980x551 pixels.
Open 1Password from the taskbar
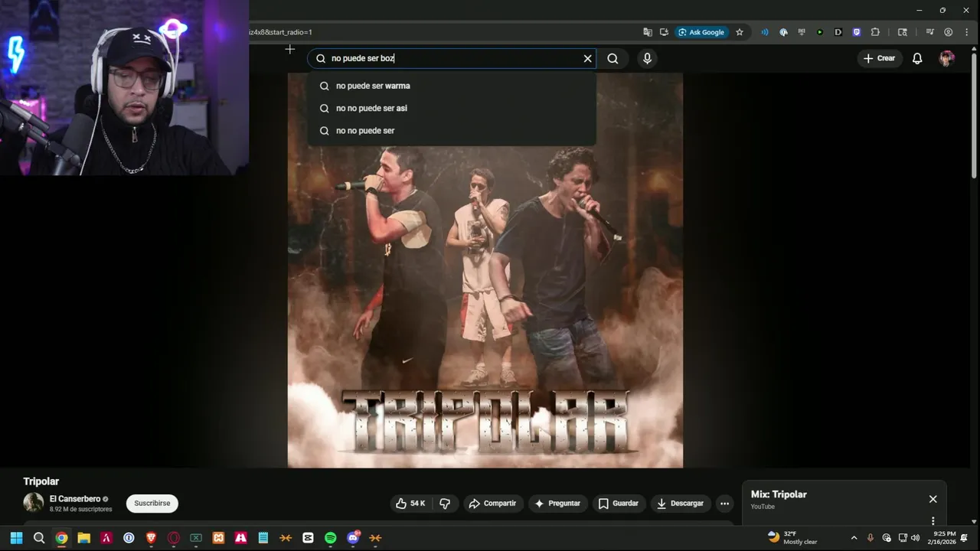[129, 537]
